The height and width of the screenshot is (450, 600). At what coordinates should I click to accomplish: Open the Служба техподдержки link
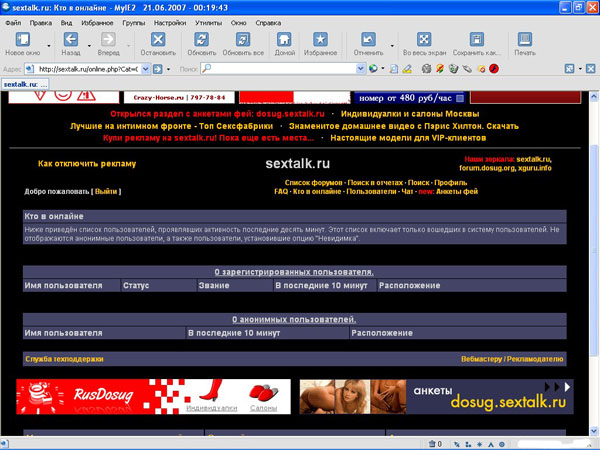point(64,358)
